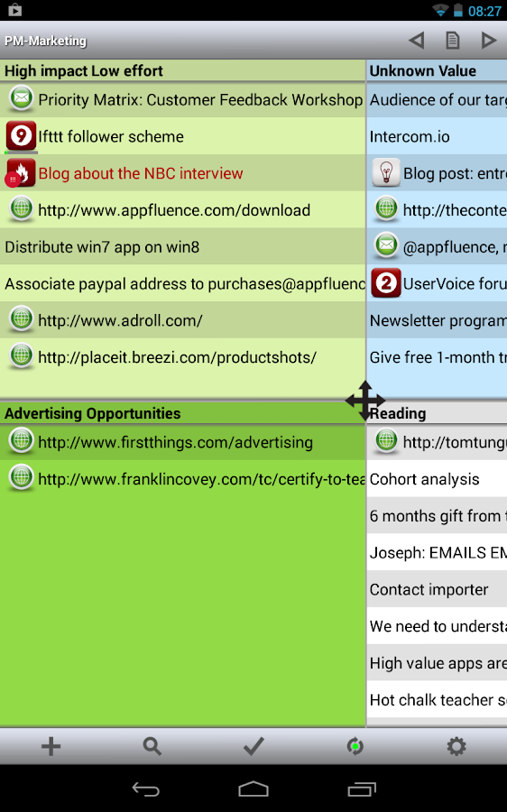The height and width of the screenshot is (812, 507).
Task: Tap mail icon beside Customer Feedback Workshop
Action: click(22, 98)
